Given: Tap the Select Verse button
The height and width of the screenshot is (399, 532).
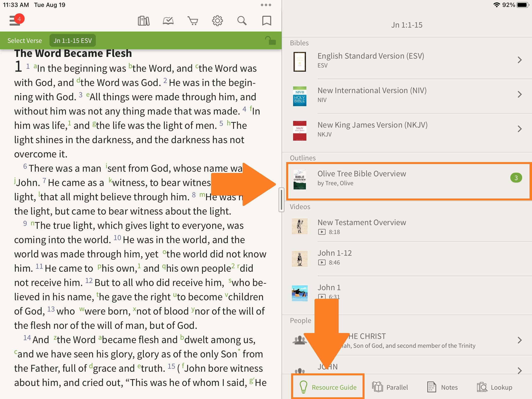Looking at the screenshot, I should point(25,41).
